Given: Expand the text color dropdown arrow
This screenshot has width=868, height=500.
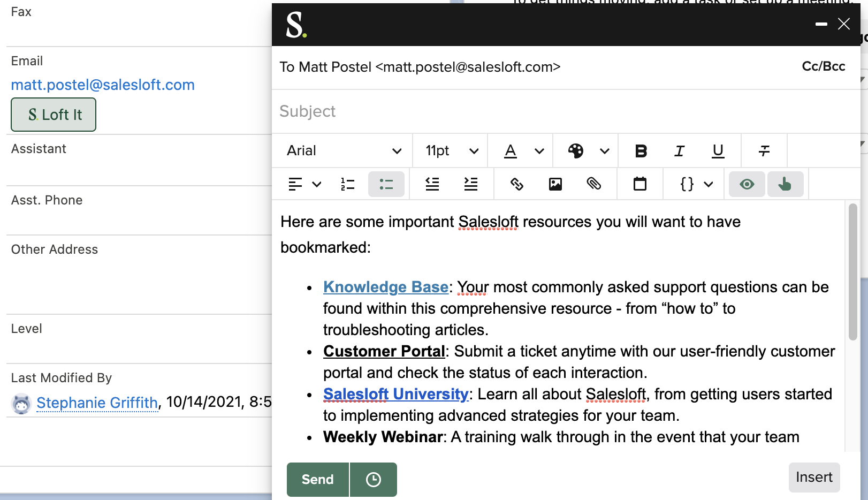Looking at the screenshot, I should [x=539, y=151].
